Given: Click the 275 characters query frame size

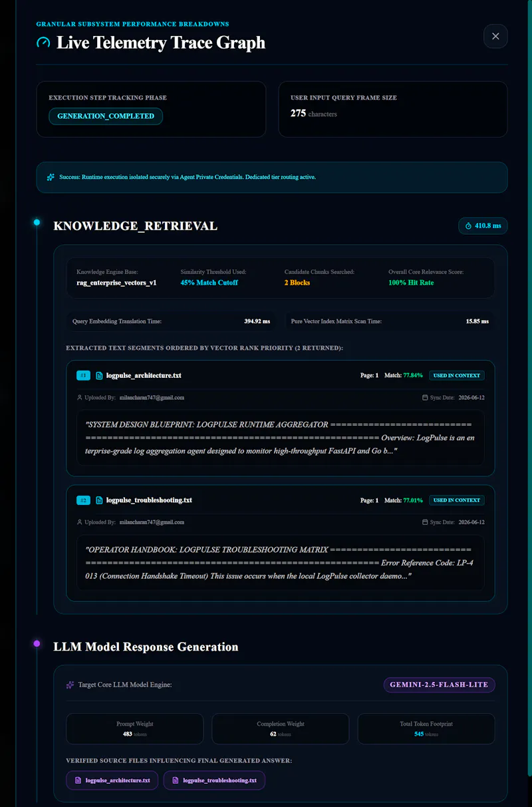Looking at the screenshot, I should click(314, 114).
